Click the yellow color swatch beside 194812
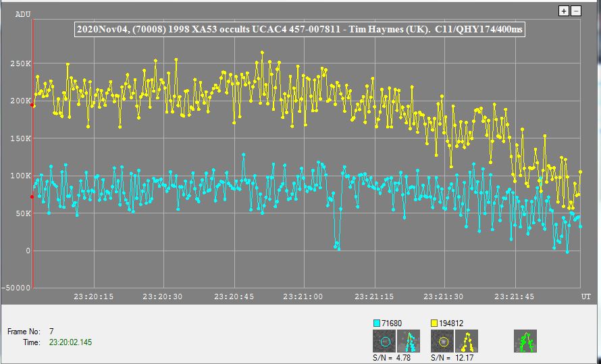This screenshot has height=364, width=601. point(435,323)
